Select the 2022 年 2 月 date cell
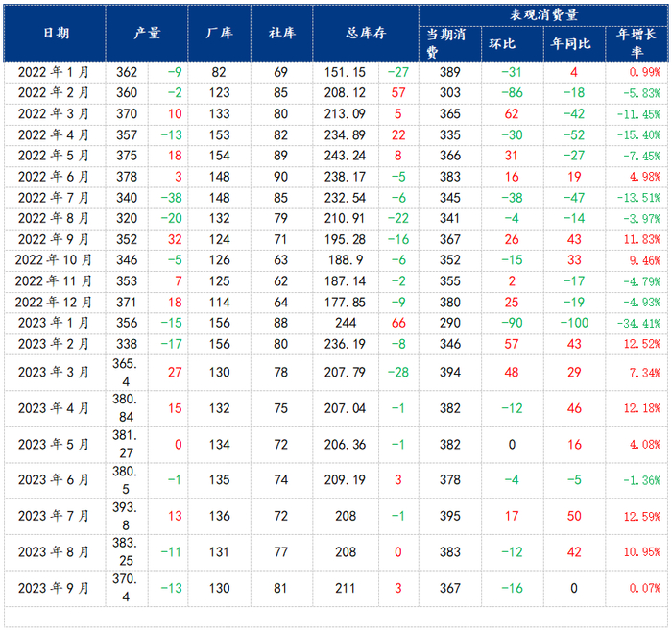The image size is (672, 633). [54, 92]
